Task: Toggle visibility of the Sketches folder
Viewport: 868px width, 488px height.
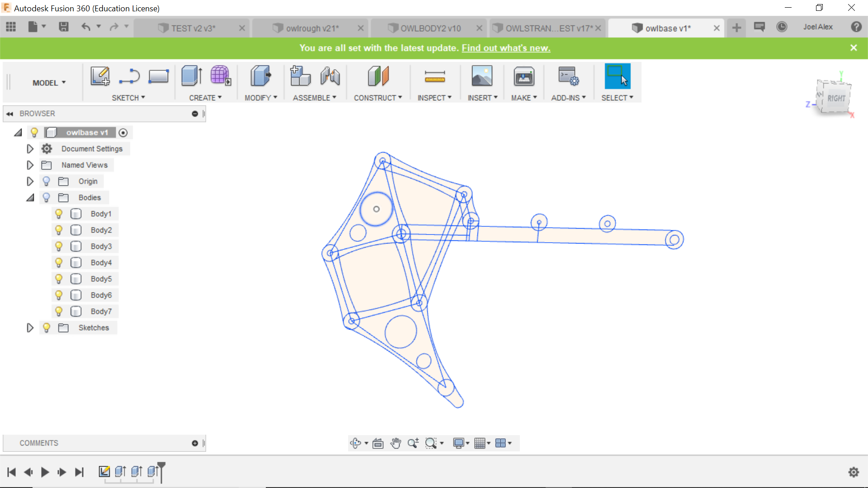Action: coord(46,328)
